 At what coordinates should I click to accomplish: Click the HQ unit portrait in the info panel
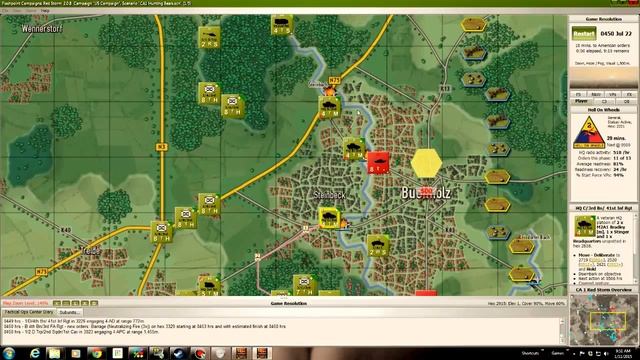(x=584, y=227)
